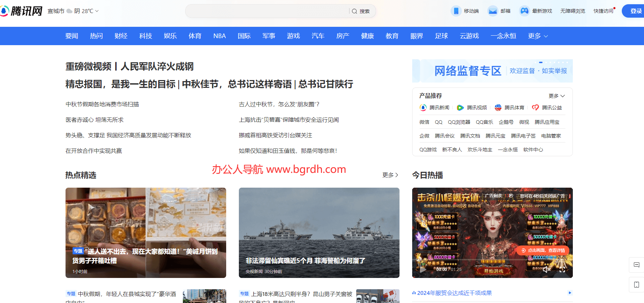Open the 宣城市 weather location dropdown

[x=73, y=11]
